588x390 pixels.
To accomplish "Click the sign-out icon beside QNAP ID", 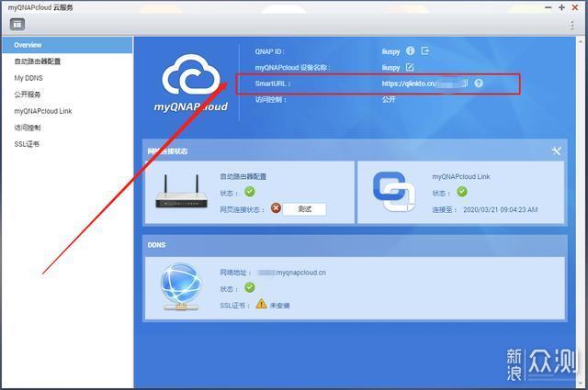I will click(424, 50).
